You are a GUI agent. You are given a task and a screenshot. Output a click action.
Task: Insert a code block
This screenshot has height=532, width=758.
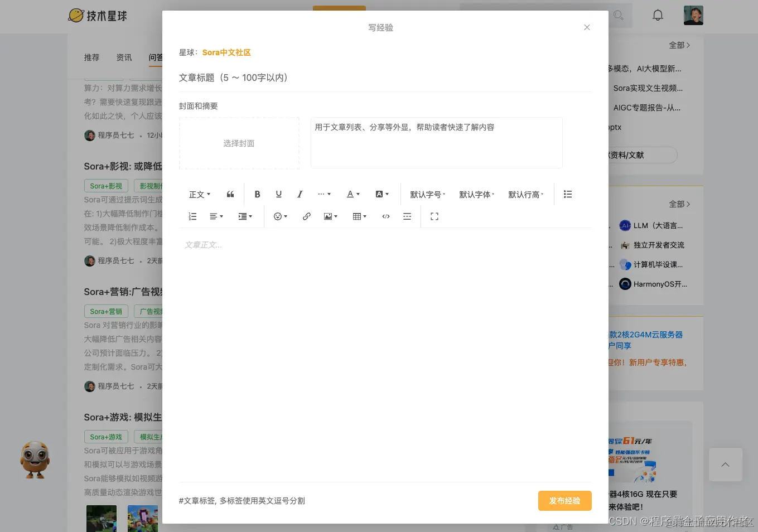click(x=385, y=216)
